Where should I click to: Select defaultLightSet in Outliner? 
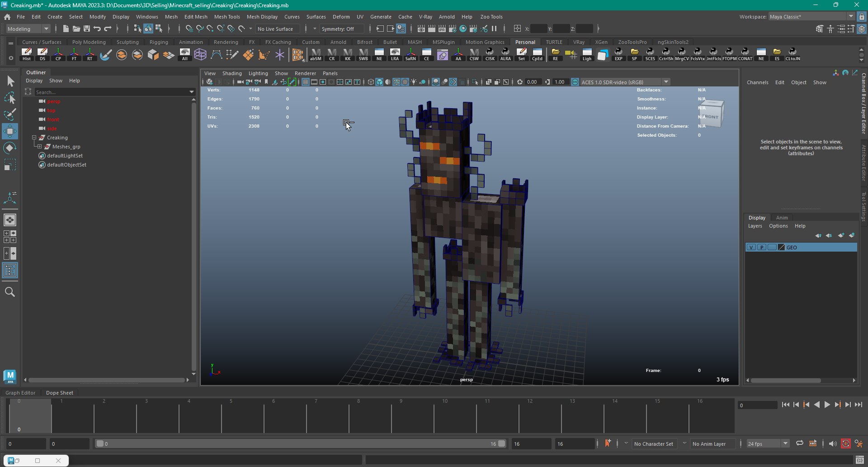(65, 156)
